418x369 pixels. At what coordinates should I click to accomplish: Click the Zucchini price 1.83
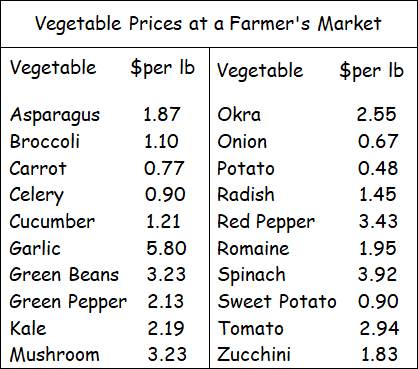[x=379, y=354]
